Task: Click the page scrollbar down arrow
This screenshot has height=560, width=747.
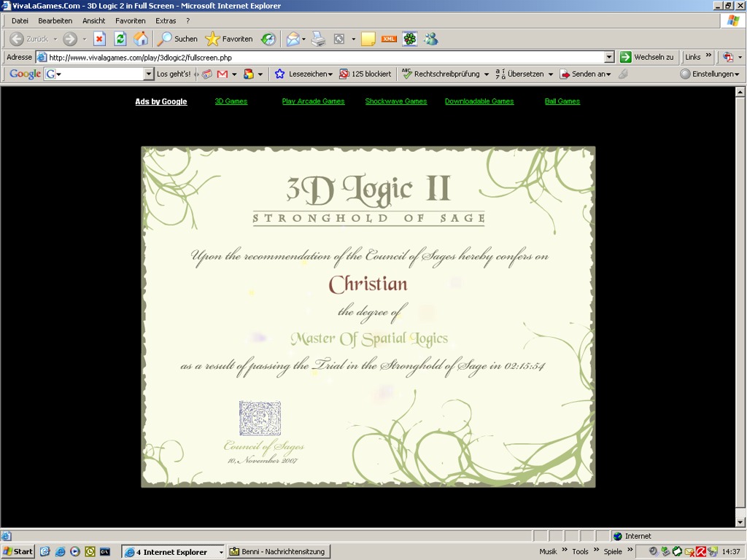Action: (740, 522)
